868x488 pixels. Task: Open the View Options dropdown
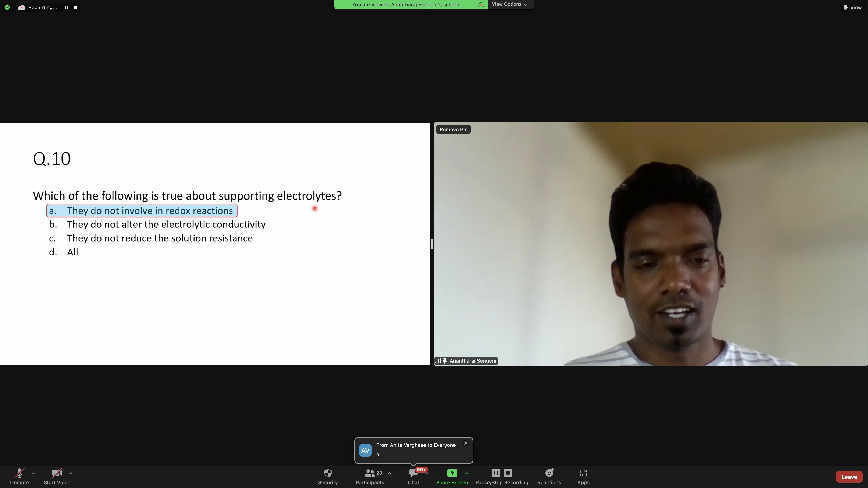point(509,4)
